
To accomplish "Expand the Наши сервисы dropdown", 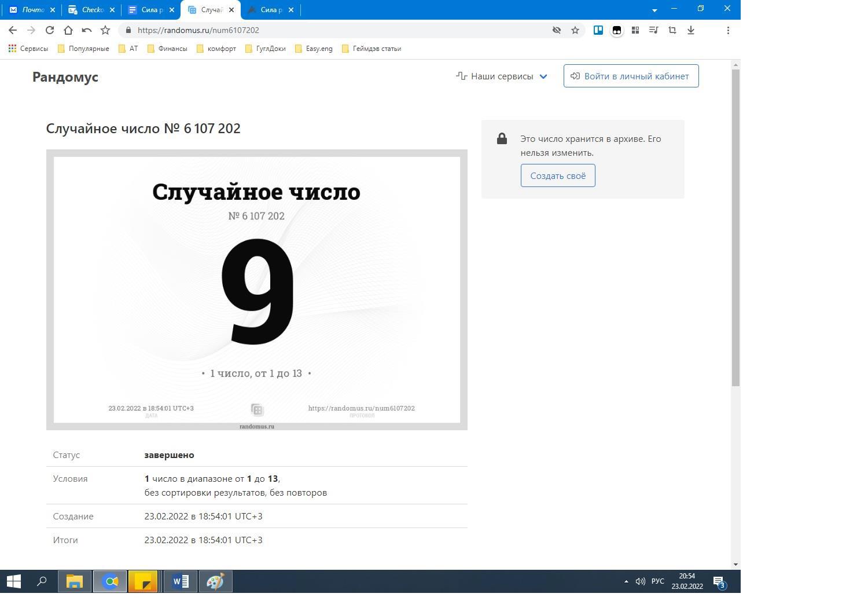I will [502, 76].
